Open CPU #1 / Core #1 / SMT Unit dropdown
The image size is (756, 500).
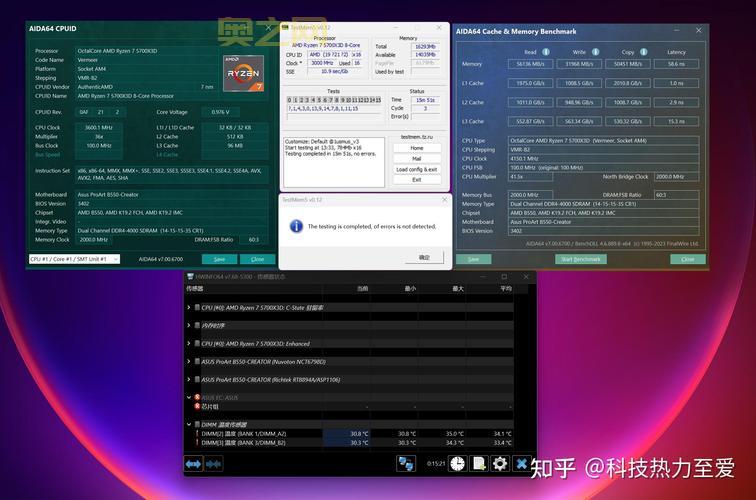coord(74,259)
